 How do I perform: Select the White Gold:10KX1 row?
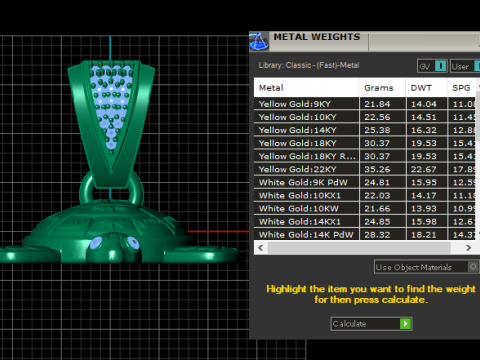click(365, 195)
